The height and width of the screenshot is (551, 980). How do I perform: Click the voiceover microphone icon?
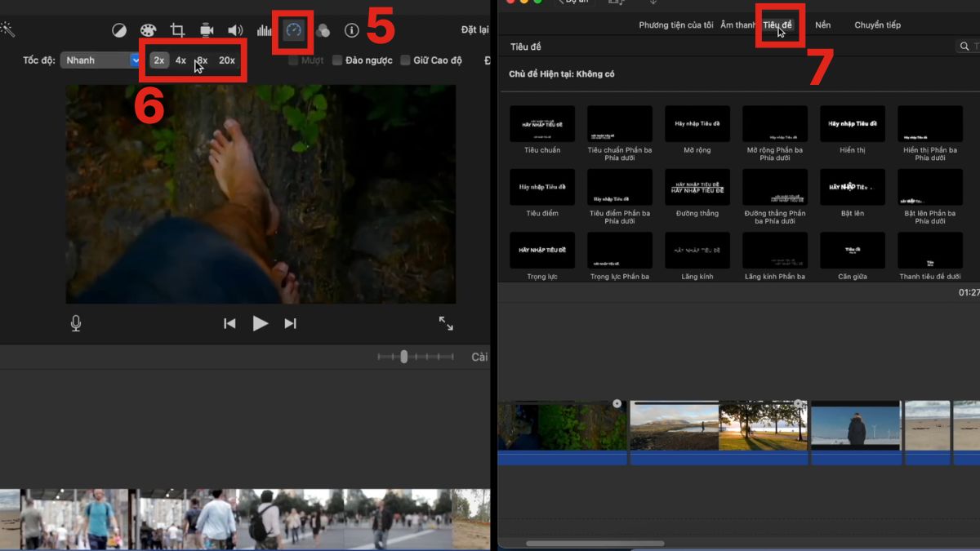[x=76, y=324]
